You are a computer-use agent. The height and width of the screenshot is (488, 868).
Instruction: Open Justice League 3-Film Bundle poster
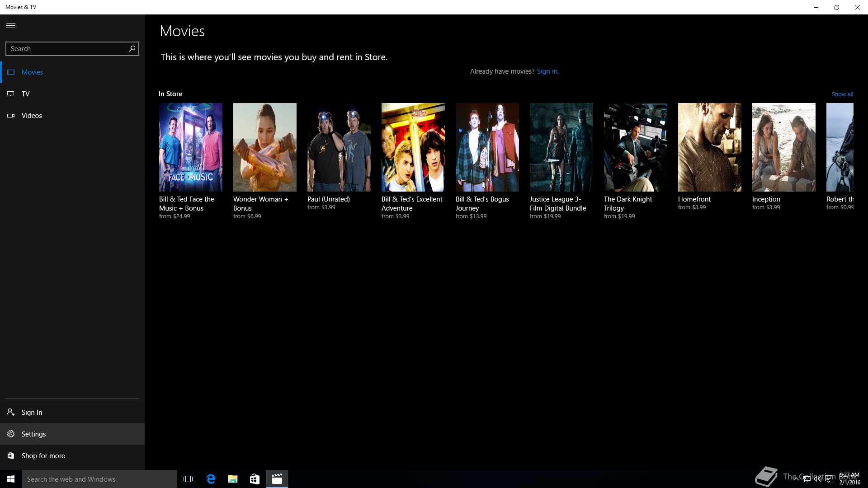tap(561, 147)
